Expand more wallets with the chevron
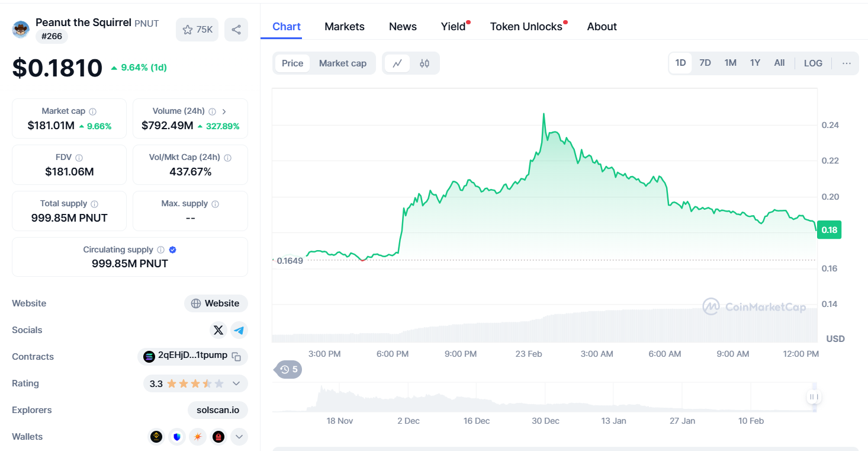Viewport: 868px width, 451px height. [x=239, y=437]
